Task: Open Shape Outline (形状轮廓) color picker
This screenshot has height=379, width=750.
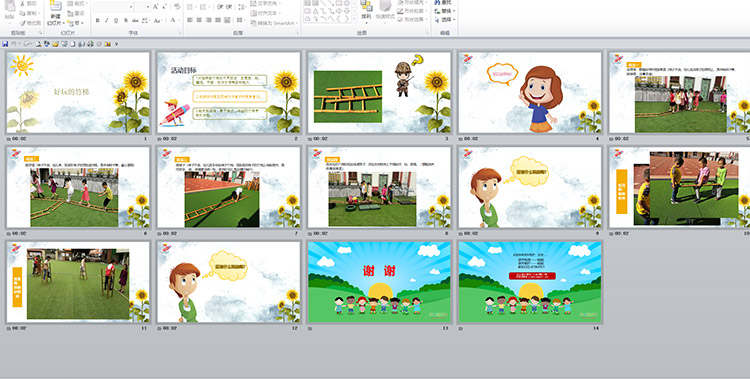Action: [412, 11]
